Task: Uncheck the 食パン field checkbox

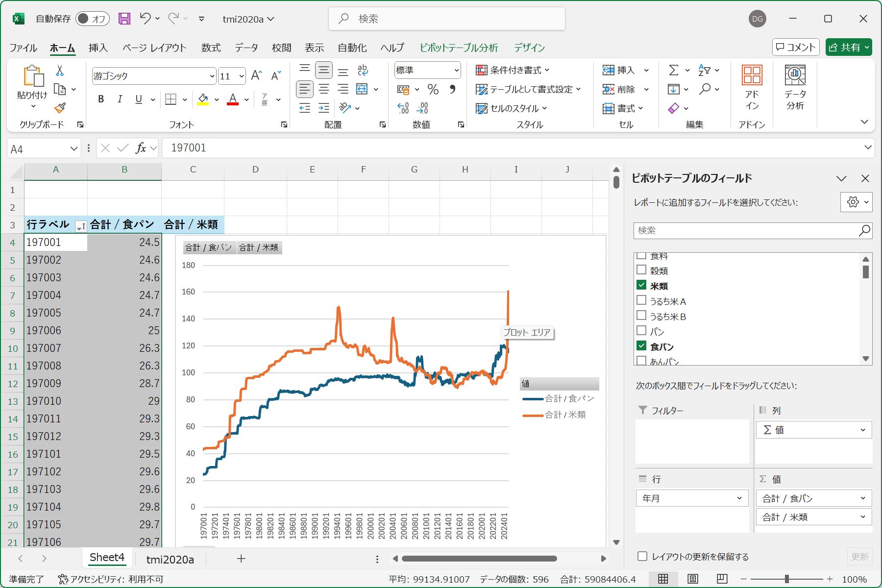Action: (641, 346)
